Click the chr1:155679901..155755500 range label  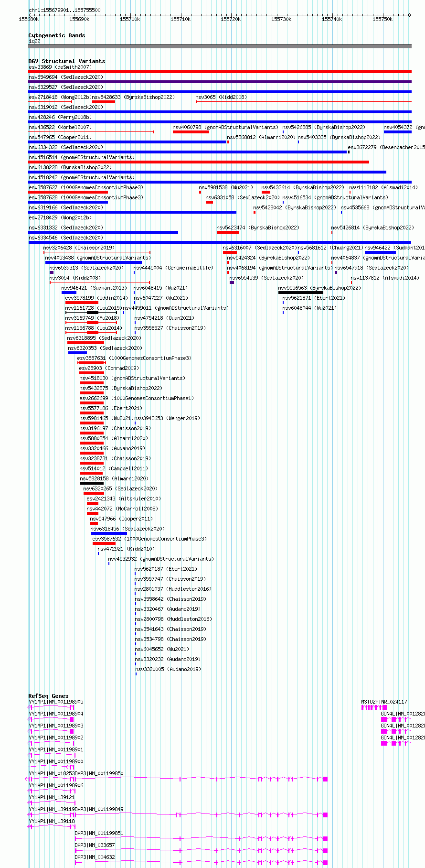pos(64,10)
